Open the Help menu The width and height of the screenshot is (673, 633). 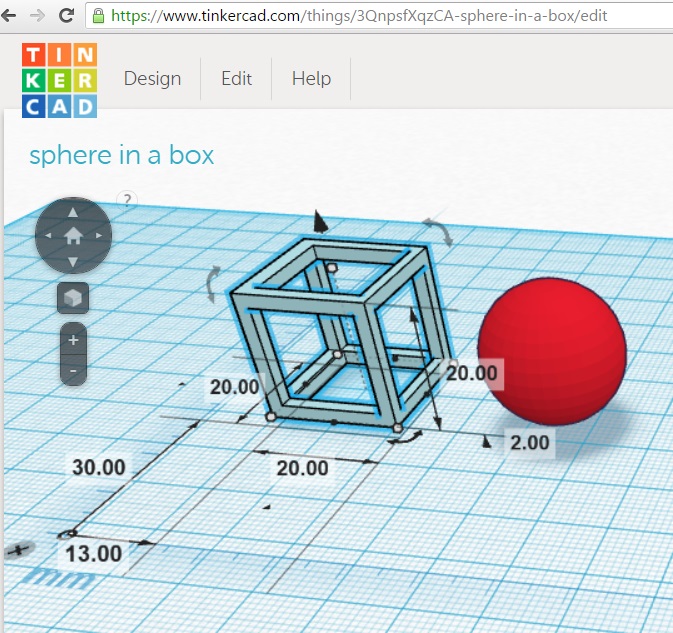(x=311, y=79)
